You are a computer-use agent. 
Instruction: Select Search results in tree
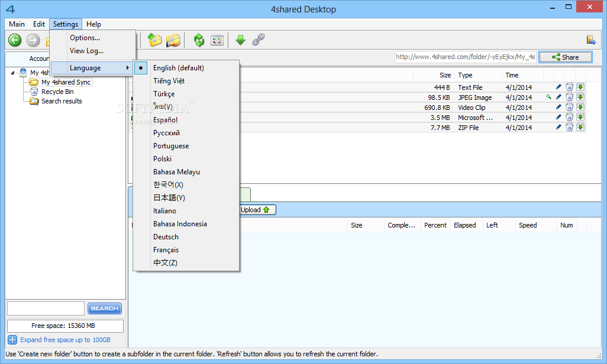(x=62, y=101)
